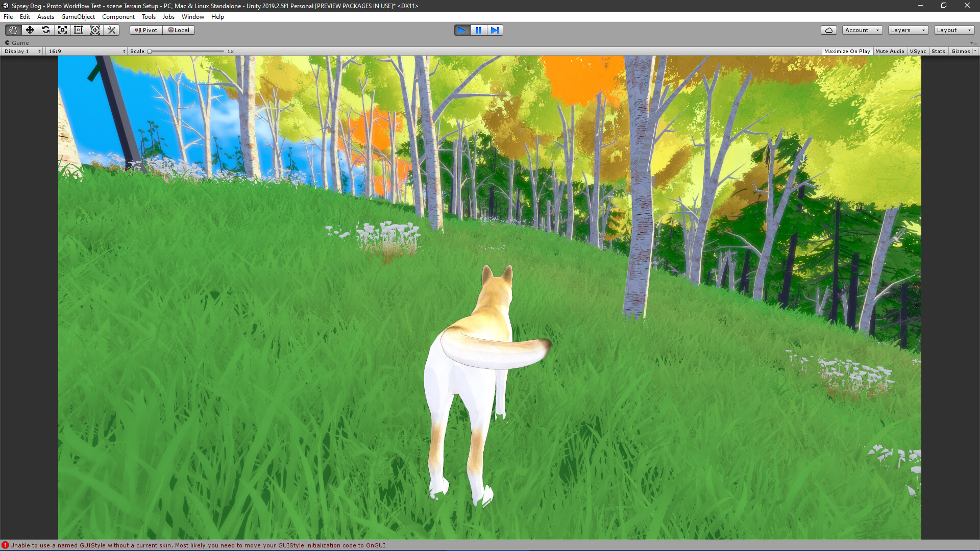This screenshot has width=980, height=551.
Task: Open the Window menu
Action: click(x=192, y=17)
